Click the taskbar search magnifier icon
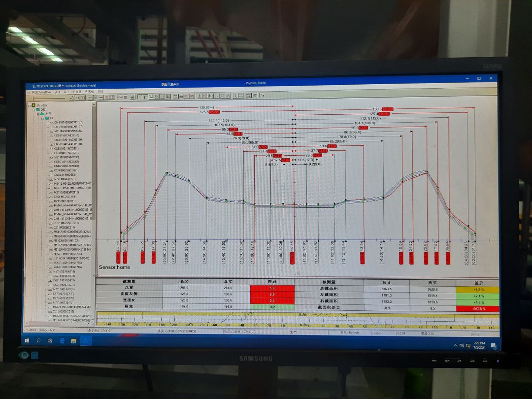This screenshot has width=532, height=399. (x=39, y=340)
